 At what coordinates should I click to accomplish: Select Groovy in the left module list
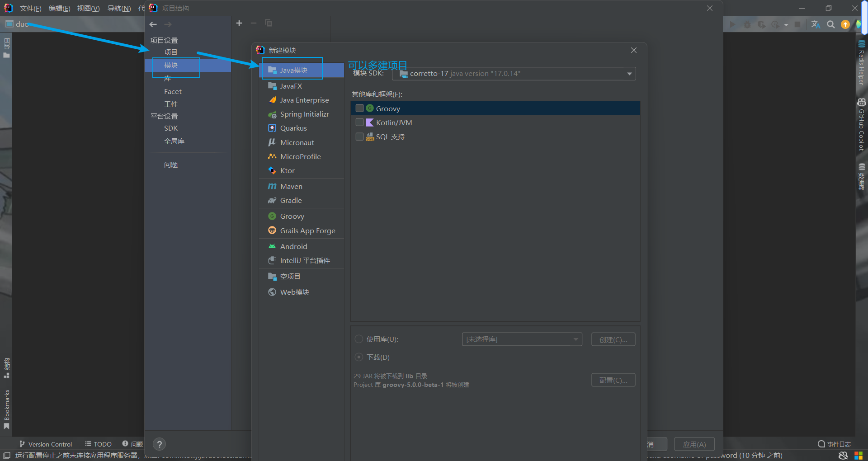[x=302, y=216]
